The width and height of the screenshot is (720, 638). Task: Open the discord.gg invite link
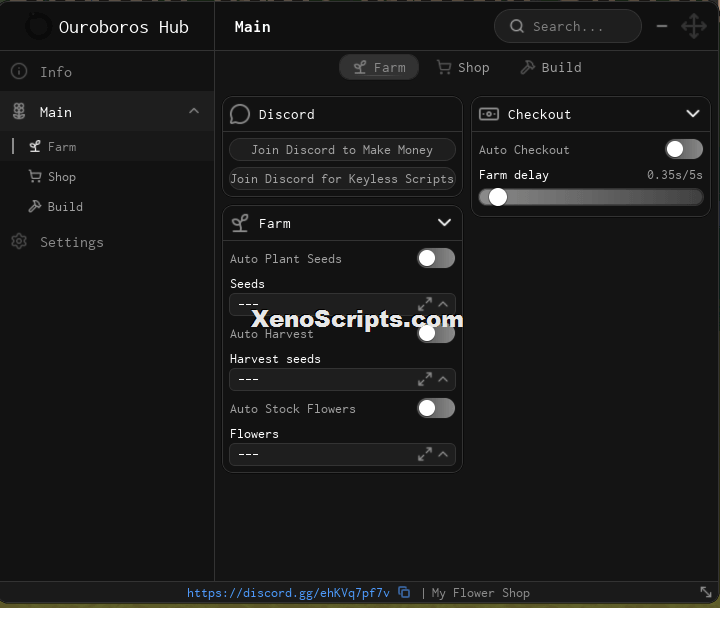click(288, 593)
